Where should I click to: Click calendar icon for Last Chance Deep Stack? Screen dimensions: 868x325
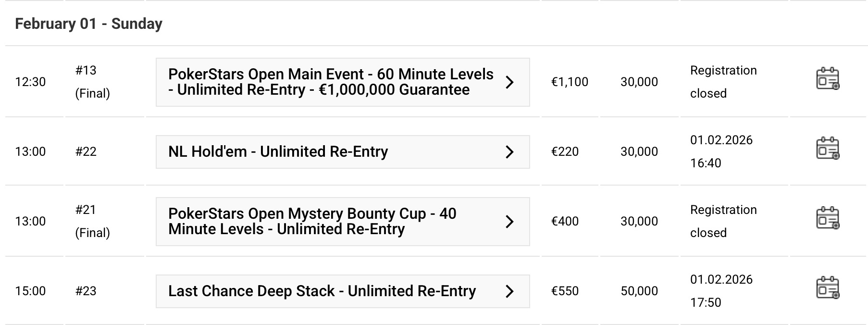(x=828, y=288)
